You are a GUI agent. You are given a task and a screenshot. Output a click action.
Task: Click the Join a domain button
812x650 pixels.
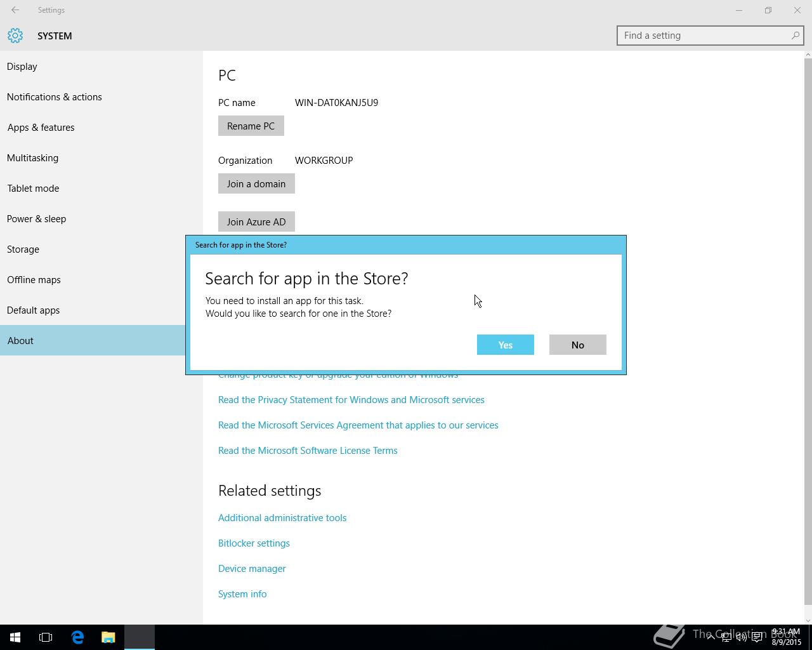coord(256,183)
